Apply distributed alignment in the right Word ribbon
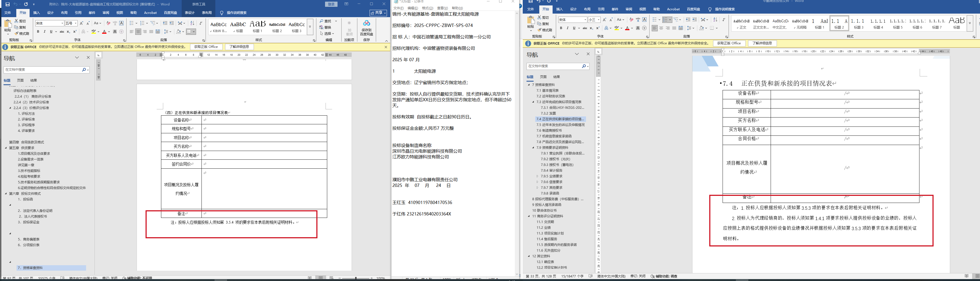Viewport: 980px width, 281px height. pos(680,28)
